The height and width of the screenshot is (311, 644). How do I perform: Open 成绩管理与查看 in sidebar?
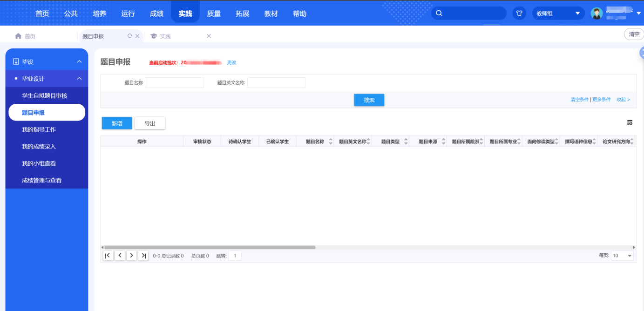pyautogui.click(x=41, y=180)
